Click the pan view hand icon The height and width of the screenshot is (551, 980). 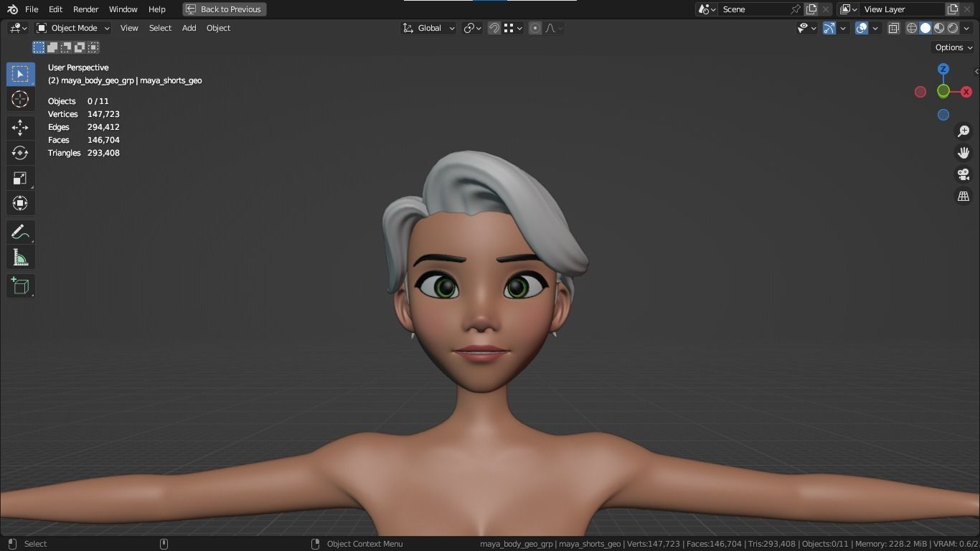pos(963,153)
